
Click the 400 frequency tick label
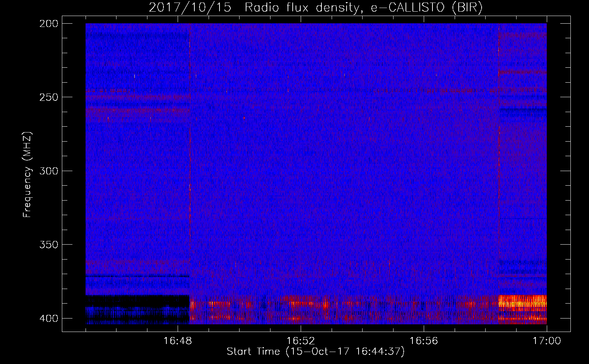49,318
